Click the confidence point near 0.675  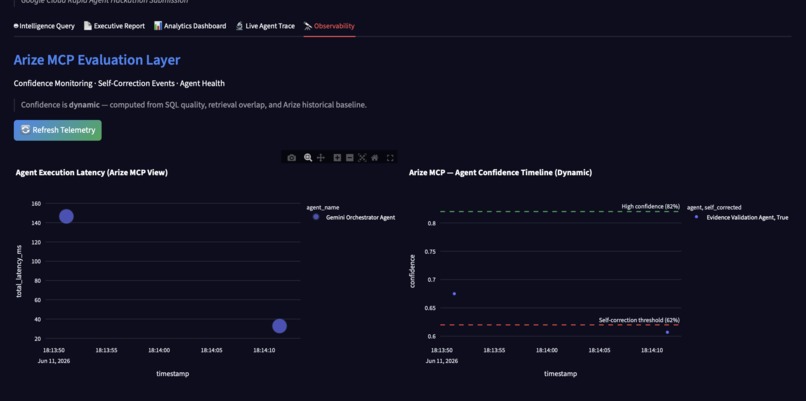[454, 294]
